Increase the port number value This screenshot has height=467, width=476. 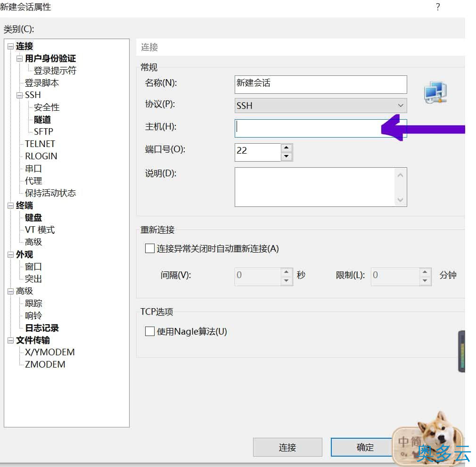tap(286, 148)
